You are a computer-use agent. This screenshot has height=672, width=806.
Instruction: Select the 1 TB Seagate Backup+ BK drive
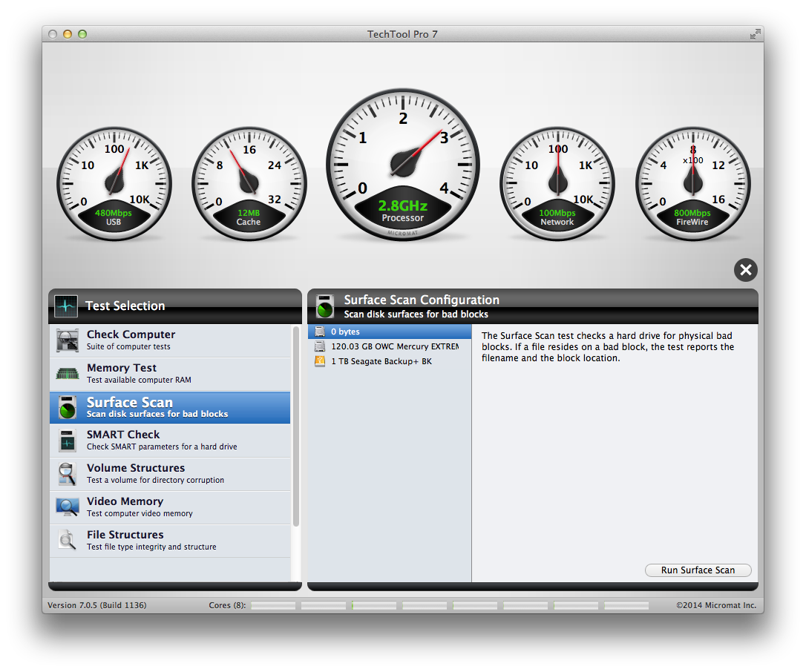tap(390, 361)
